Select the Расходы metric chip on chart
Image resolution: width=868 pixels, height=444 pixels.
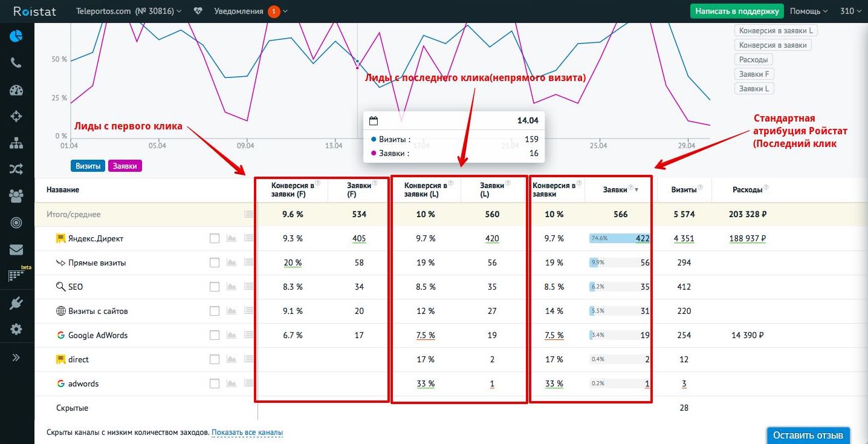(753, 60)
